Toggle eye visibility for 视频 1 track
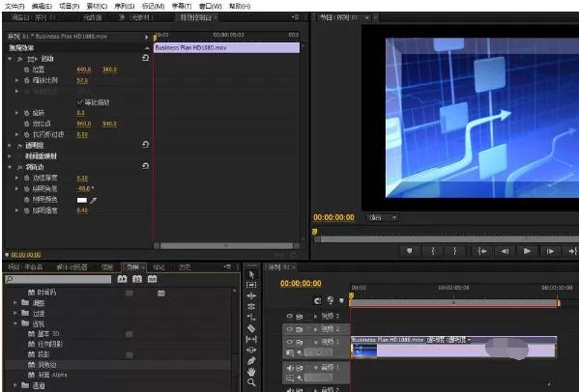This screenshot has width=579, height=392. [x=290, y=342]
